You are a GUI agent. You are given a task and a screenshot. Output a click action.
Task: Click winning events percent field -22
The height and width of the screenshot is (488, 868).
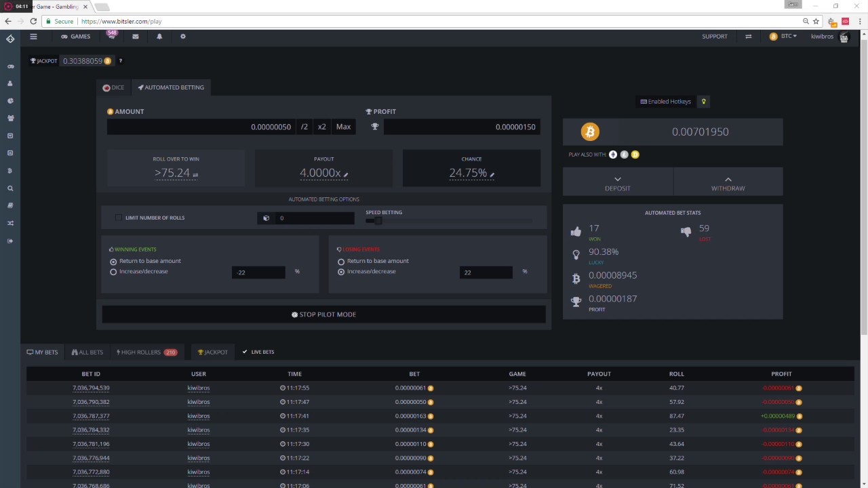pyautogui.click(x=258, y=272)
